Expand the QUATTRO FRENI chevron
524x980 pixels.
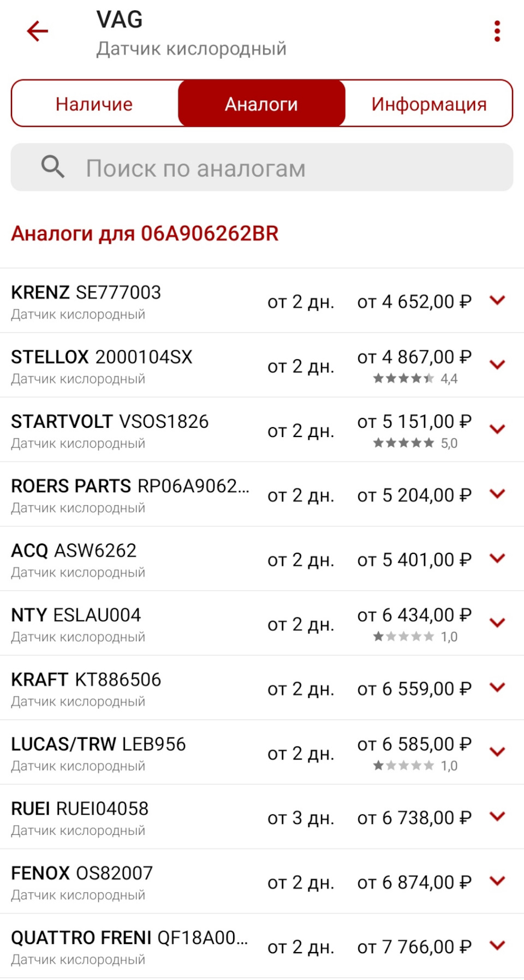coord(497,945)
